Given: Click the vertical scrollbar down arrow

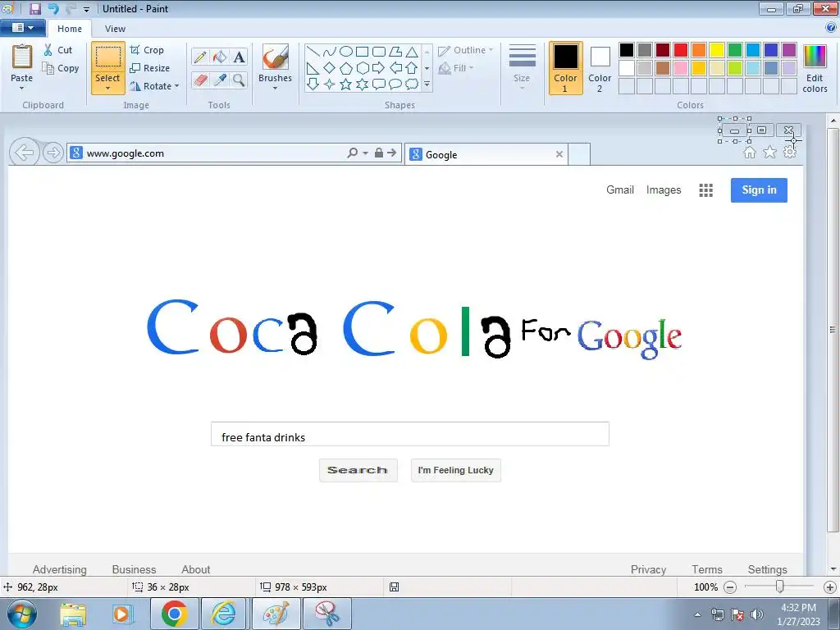Looking at the screenshot, I should [x=833, y=569].
